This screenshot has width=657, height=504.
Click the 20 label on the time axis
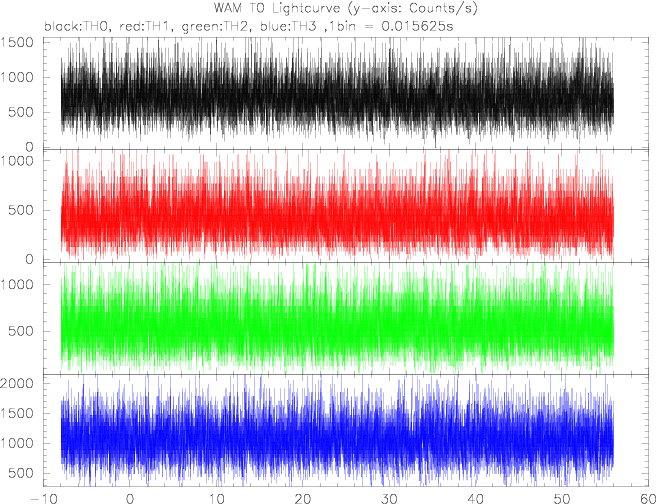click(x=303, y=499)
